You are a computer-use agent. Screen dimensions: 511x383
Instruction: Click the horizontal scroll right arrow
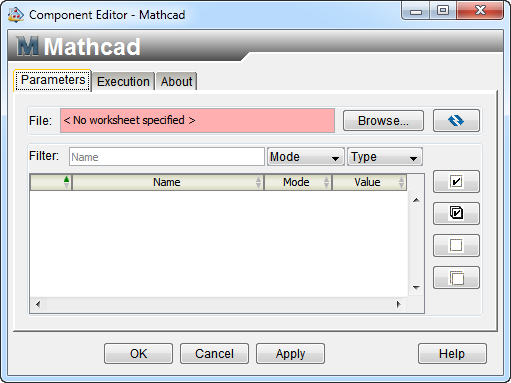tap(398, 304)
